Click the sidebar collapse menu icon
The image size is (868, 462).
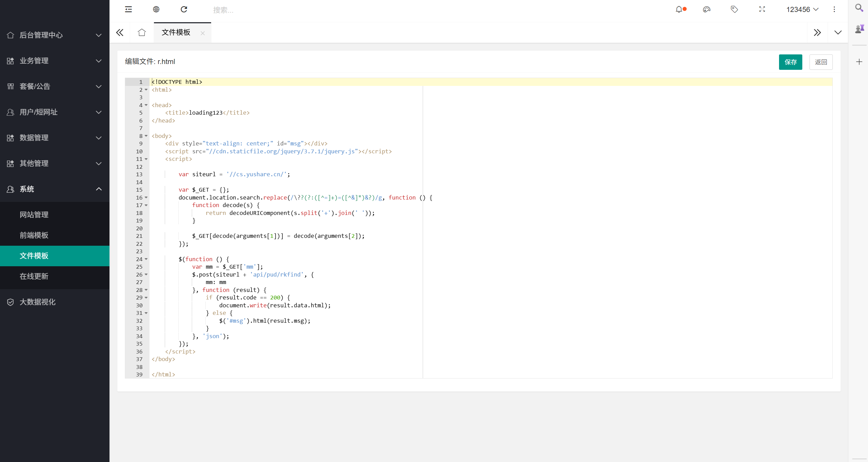tap(128, 9)
